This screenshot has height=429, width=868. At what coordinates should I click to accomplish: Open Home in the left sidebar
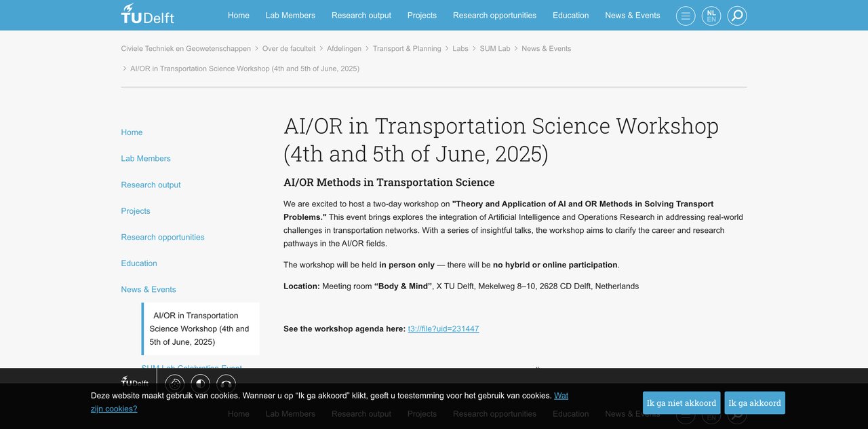(132, 132)
